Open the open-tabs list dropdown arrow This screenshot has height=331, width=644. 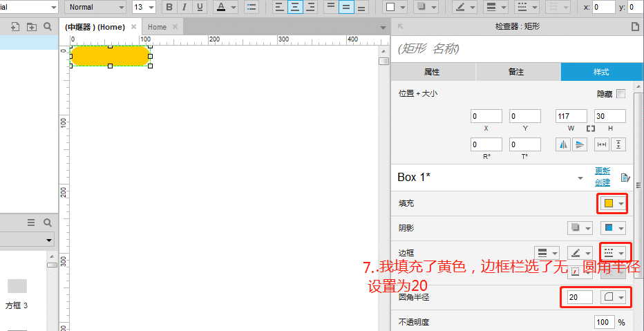[383, 28]
